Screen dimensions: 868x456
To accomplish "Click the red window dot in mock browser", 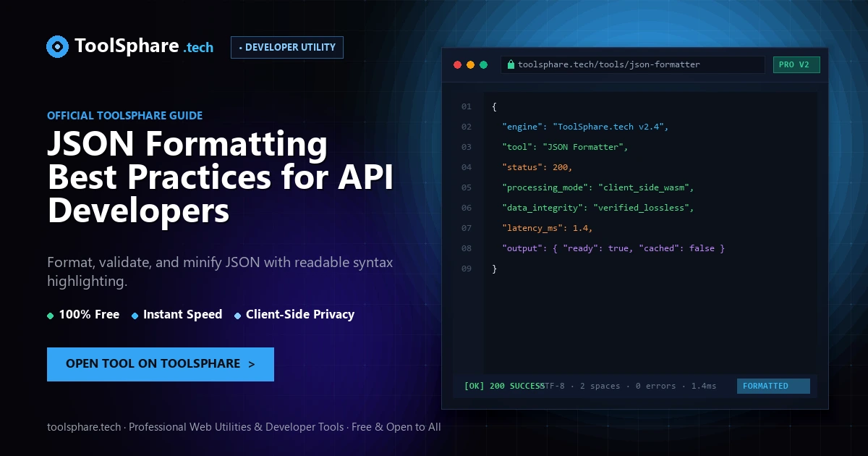I will pos(457,64).
